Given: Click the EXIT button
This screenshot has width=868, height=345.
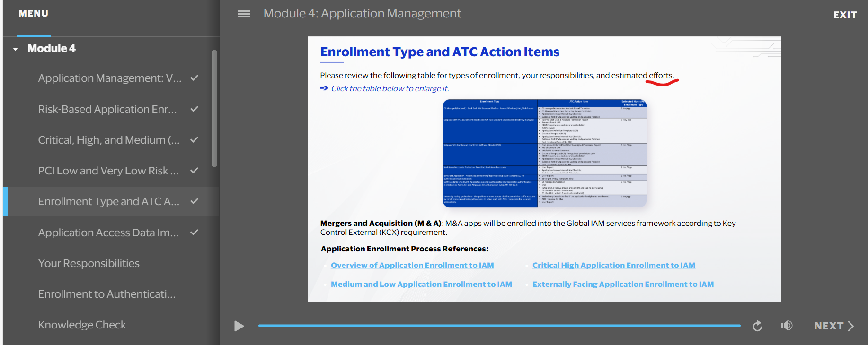Looking at the screenshot, I should coord(845,15).
